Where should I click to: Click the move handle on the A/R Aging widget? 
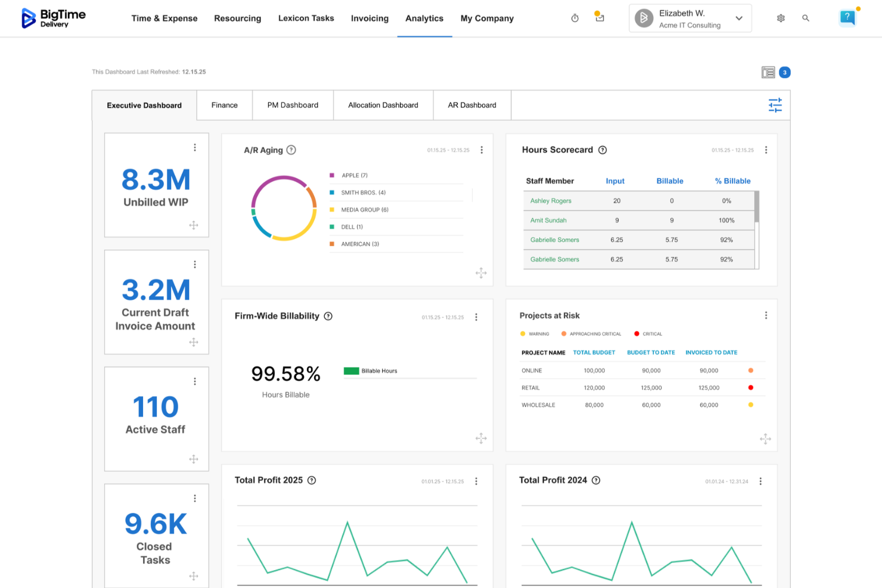pos(482,273)
